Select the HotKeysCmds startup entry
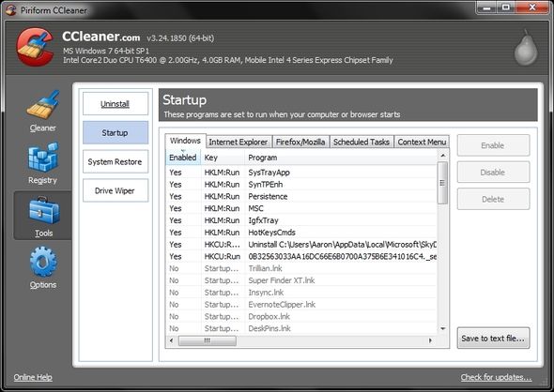This screenshot has width=554, height=392. [x=301, y=233]
